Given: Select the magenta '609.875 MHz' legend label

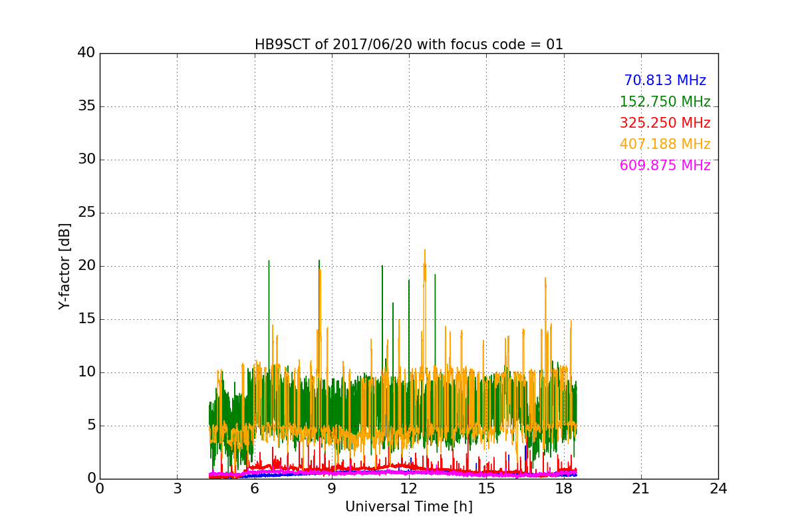Looking at the screenshot, I should click(665, 166).
